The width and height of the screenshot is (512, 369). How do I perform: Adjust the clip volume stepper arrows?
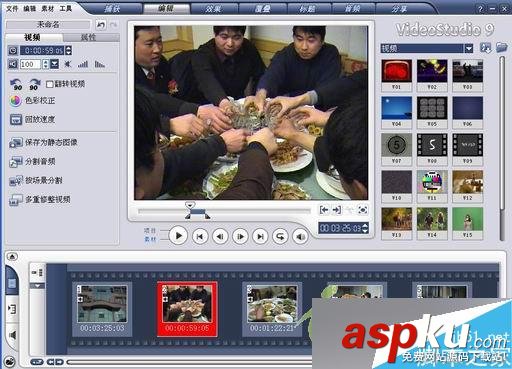tap(46, 64)
